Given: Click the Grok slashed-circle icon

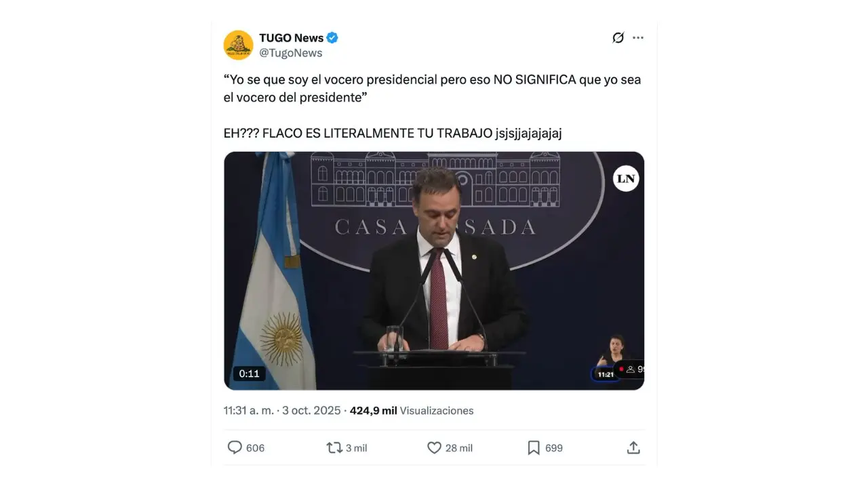Looking at the screenshot, I should point(618,38).
